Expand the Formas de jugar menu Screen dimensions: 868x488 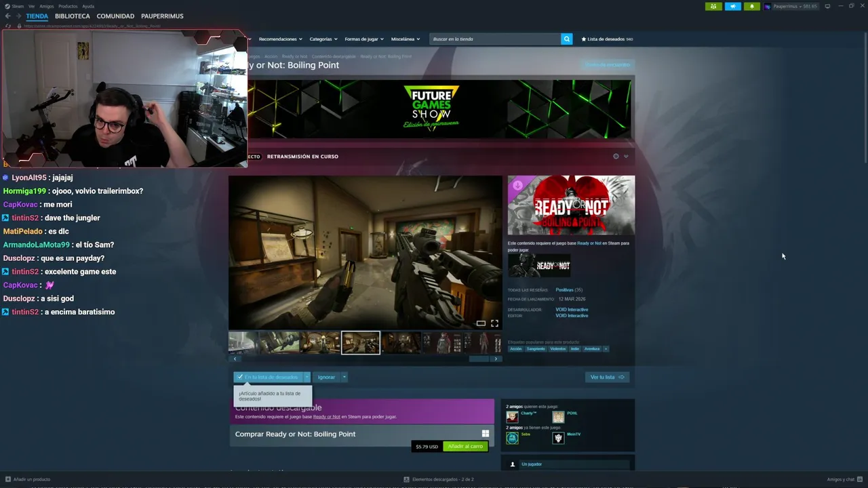364,39
